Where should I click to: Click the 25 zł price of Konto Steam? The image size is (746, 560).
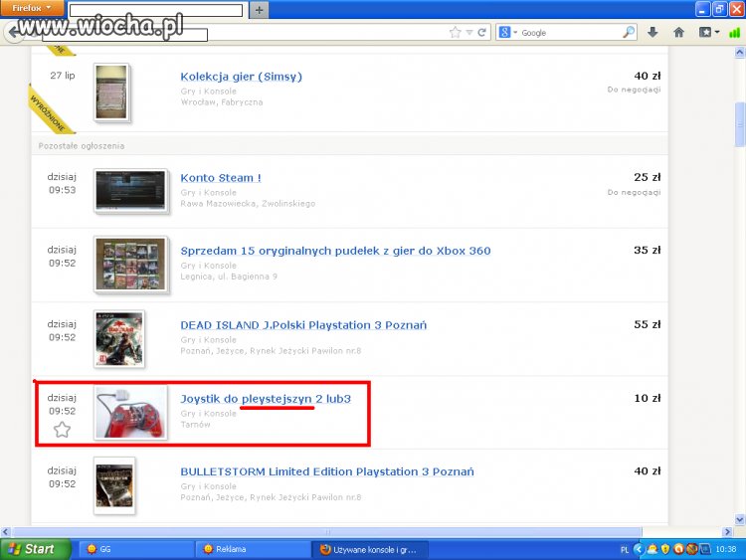click(648, 177)
